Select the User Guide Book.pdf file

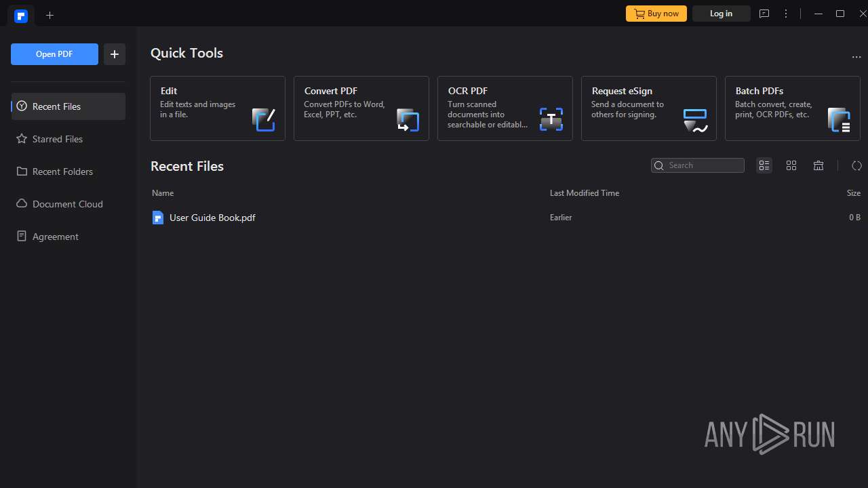(505, 218)
